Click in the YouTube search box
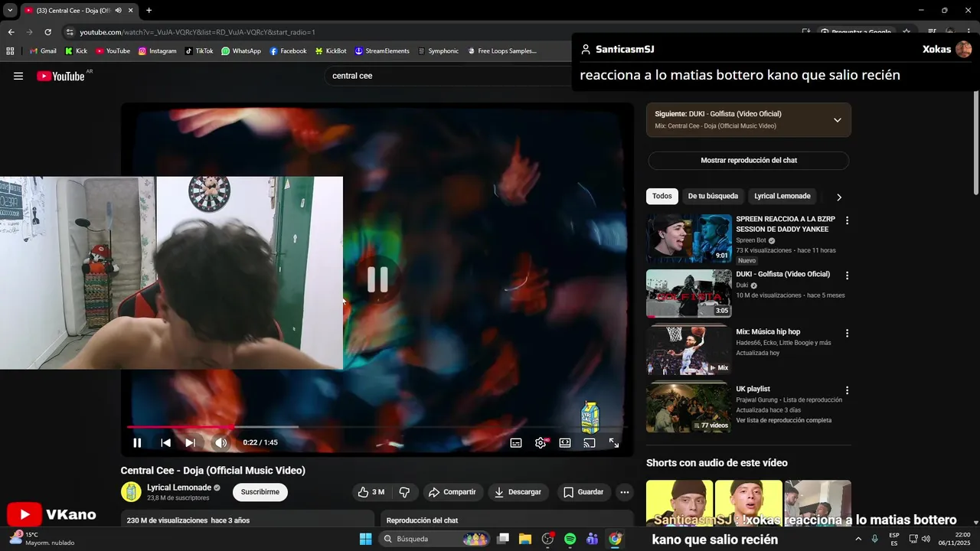The height and width of the screenshot is (551, 980). click(448, 76)
